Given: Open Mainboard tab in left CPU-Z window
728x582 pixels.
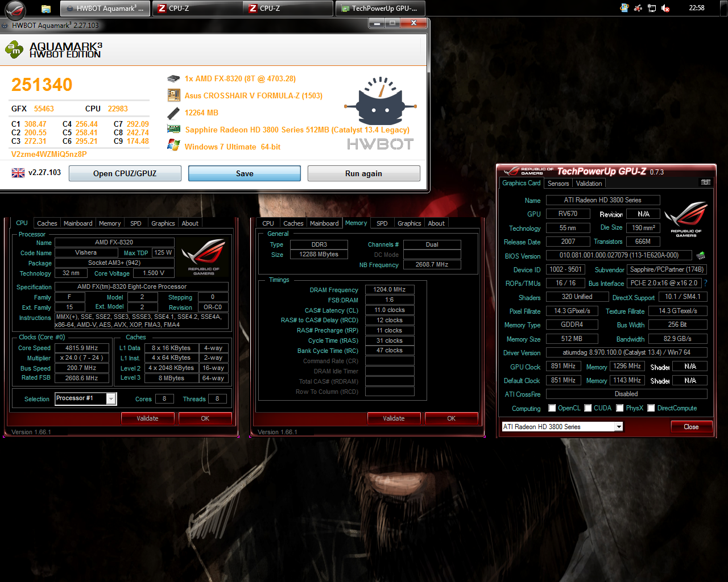Looking at the screenshot, I should pos(78,223).
